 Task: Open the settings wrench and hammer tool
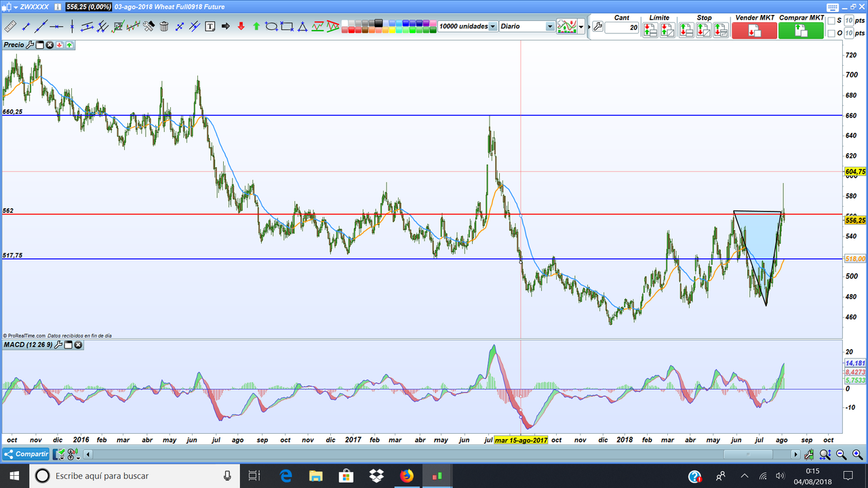pyautogui.click(x=149, y=26)
